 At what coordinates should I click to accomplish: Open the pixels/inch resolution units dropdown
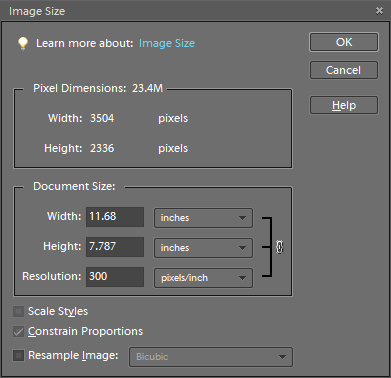pos(203,278)
